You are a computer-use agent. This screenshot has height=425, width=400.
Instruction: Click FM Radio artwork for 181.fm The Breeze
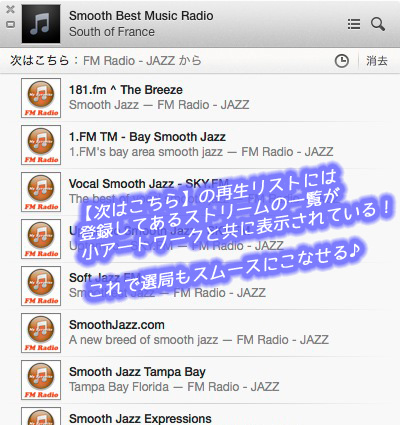click(41, 98)
